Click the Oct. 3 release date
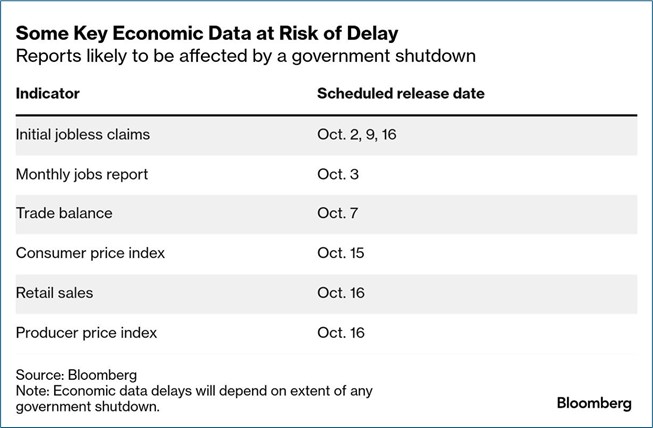Image resolution: width=653 pixels, height=428 pixels. tap(338, 174)
